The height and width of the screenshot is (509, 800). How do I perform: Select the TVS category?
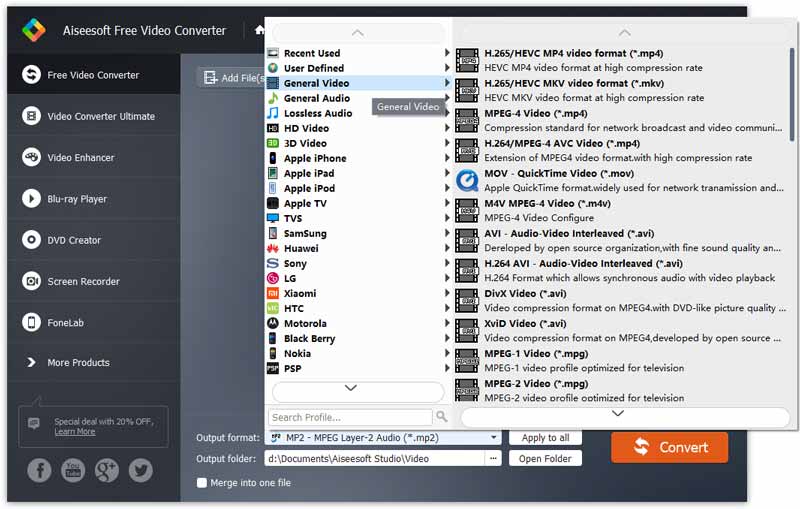[x=357, y=218]
